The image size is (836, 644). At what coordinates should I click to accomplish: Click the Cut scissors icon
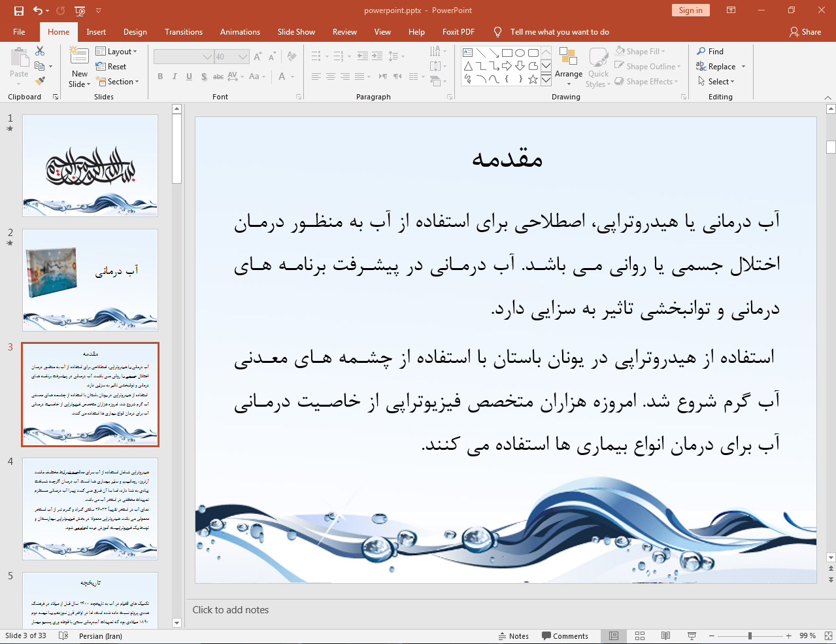40,51
